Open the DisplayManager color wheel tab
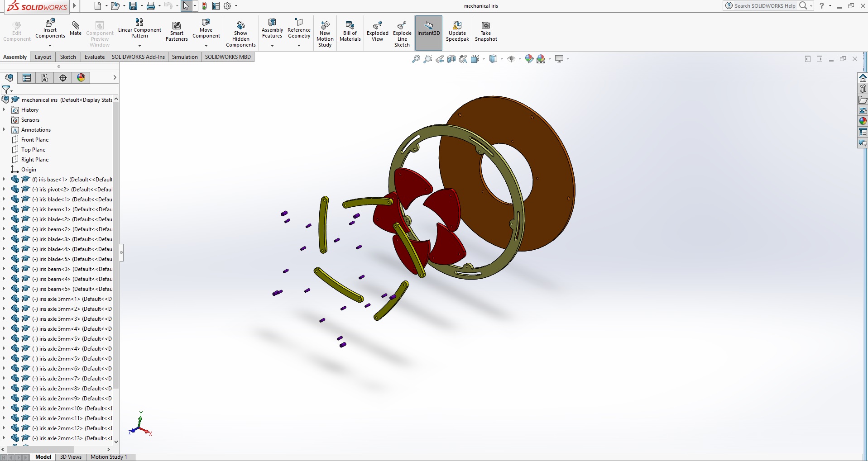 tap(81, 78)
